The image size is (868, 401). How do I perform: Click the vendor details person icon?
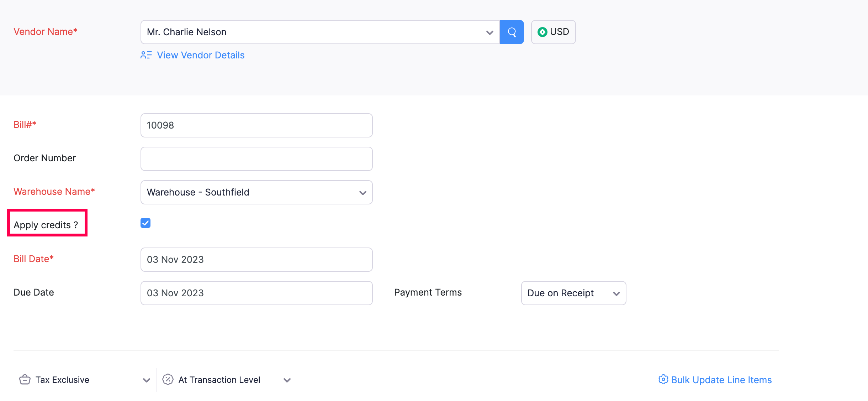click(x=146, y=55)
